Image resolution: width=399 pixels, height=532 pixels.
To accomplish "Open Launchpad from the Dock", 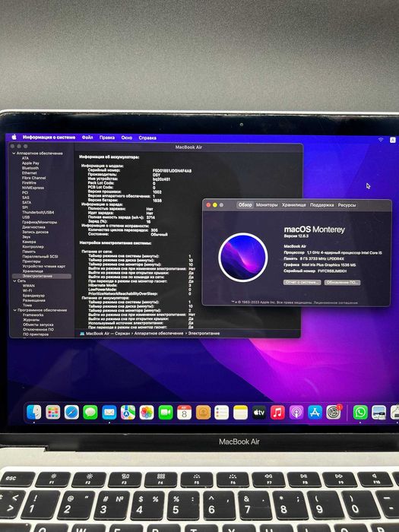I will 52,412.
